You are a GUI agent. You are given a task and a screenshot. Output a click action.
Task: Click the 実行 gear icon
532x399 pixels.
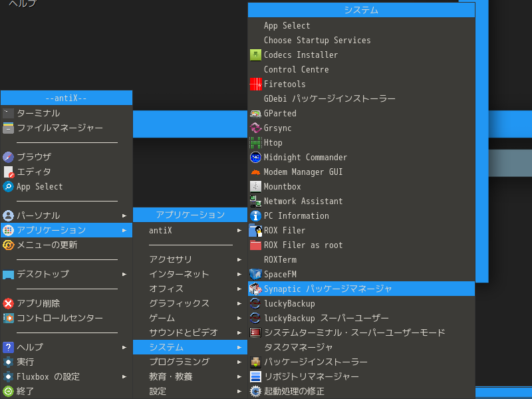(x=8, y=362)
